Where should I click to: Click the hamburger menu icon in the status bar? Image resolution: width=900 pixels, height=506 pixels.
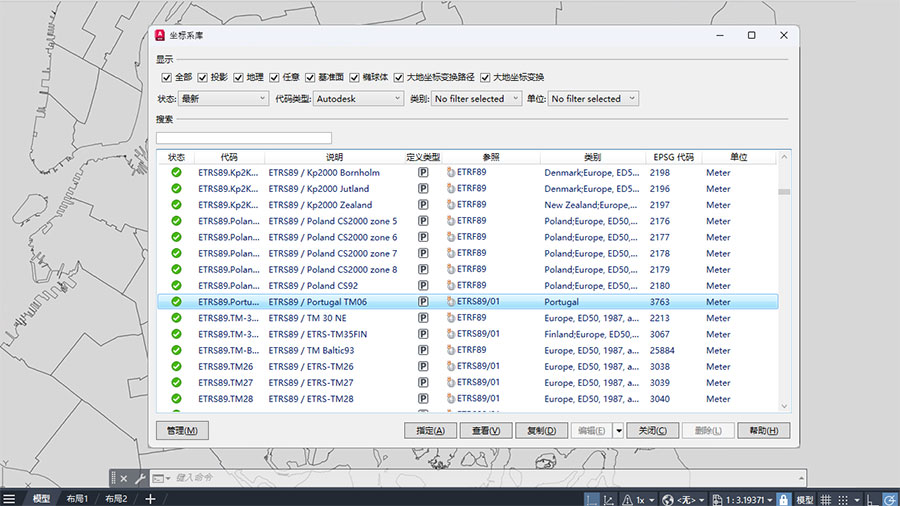pyautogui.click(x=9, y=499)
